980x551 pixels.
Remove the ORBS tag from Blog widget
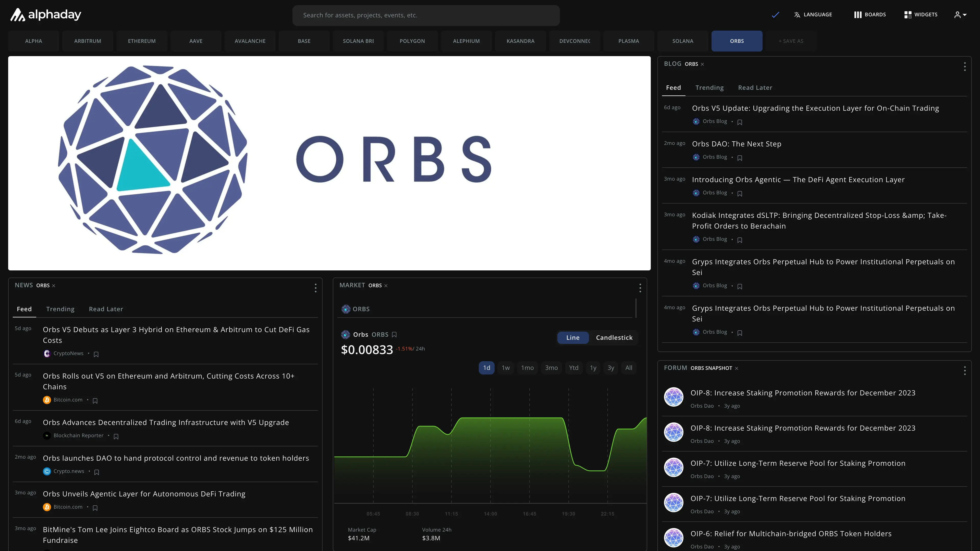pos(702,64)
